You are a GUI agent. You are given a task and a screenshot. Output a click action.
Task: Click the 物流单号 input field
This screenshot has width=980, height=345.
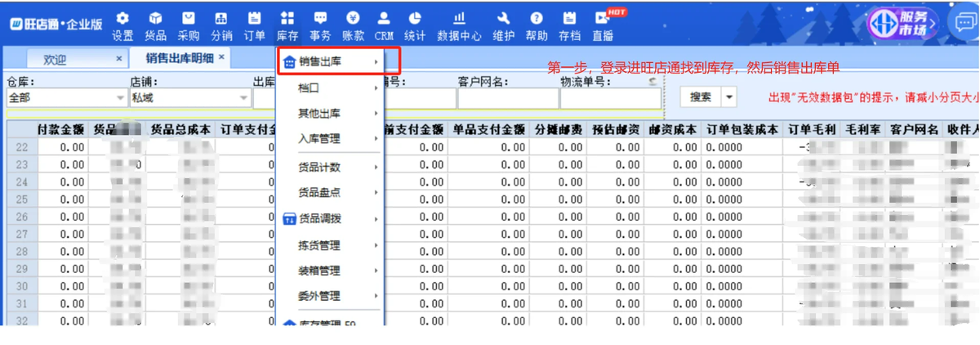610,98
